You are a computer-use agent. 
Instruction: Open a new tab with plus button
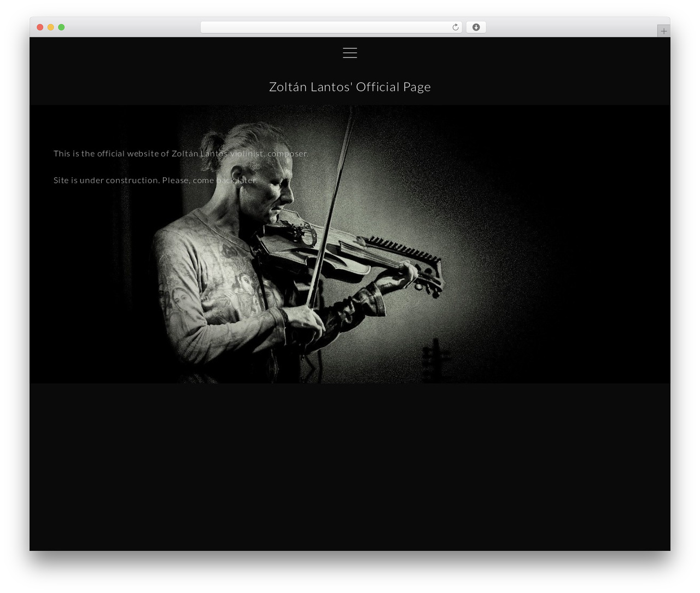663,31
